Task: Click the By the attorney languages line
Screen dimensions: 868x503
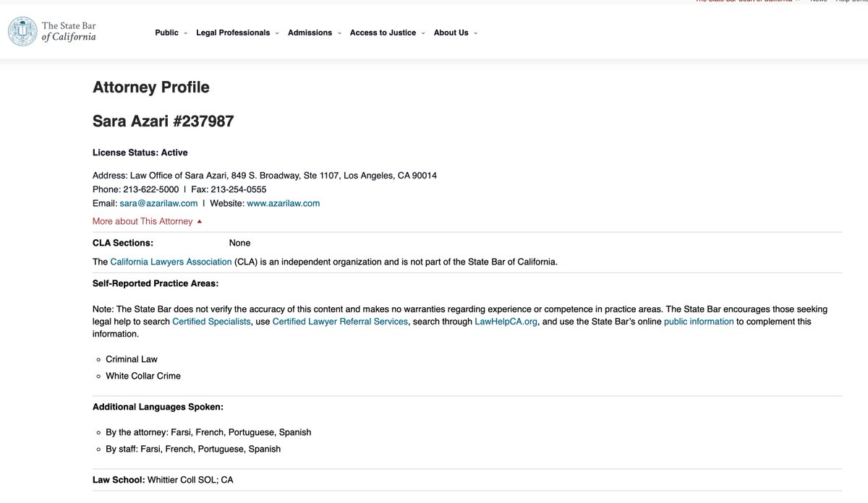Action: coord(208,432)
